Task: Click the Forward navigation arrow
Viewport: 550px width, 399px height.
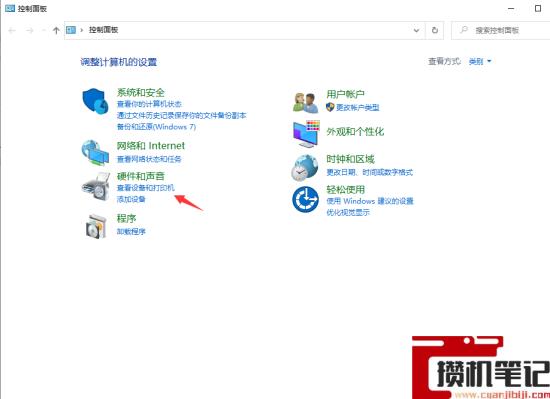Action: [x=30, y=31]
